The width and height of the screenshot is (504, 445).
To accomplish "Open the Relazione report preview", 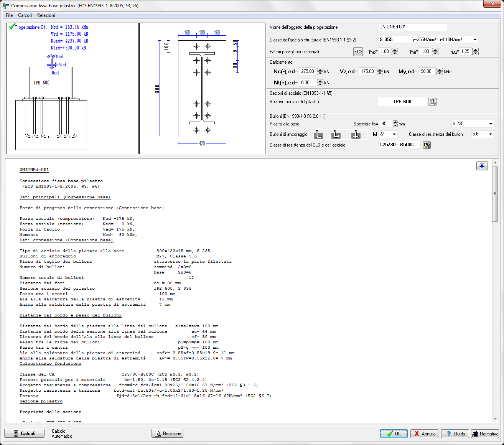I will point(168,433).
